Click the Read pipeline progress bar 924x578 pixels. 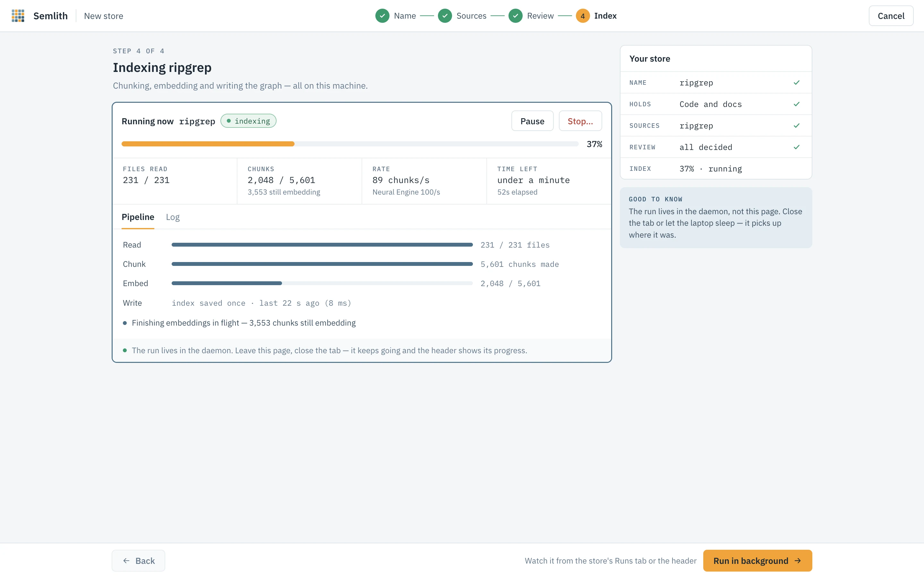point(322,245)
